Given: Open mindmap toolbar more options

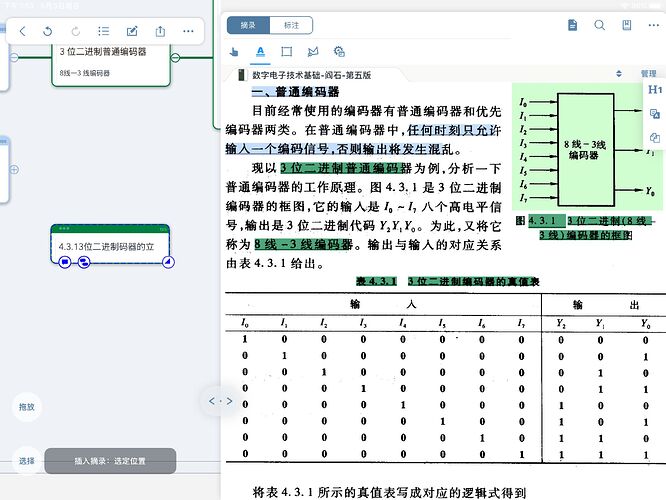Looking at the screenshot, I should pyautogui.click(x=188, y=31).
